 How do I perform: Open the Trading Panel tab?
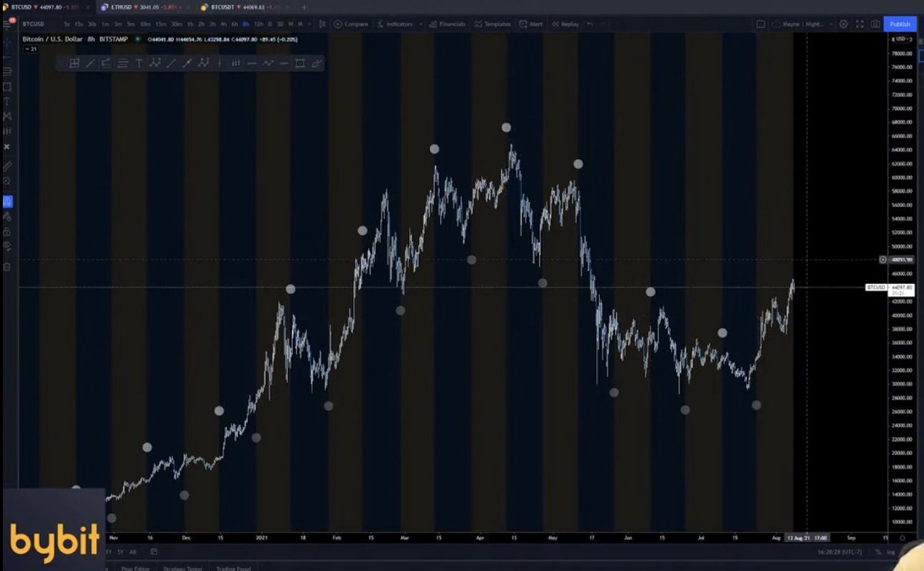tap(233, 568)
